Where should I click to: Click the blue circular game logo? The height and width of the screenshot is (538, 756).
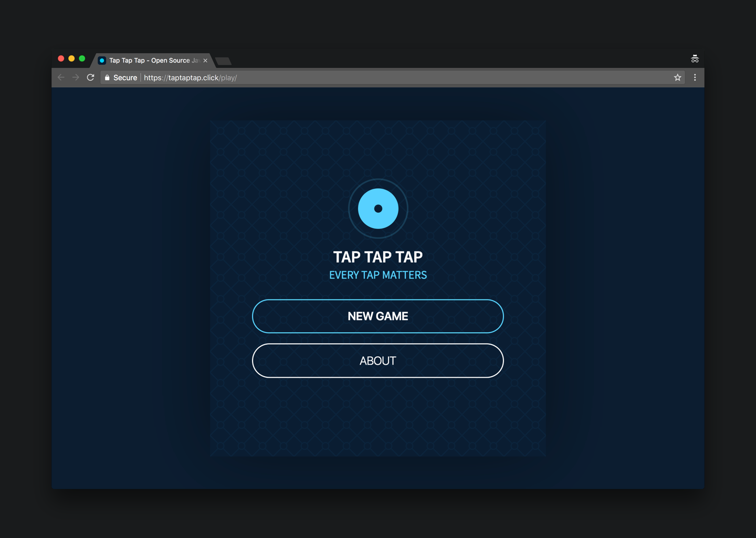(378, 208)
